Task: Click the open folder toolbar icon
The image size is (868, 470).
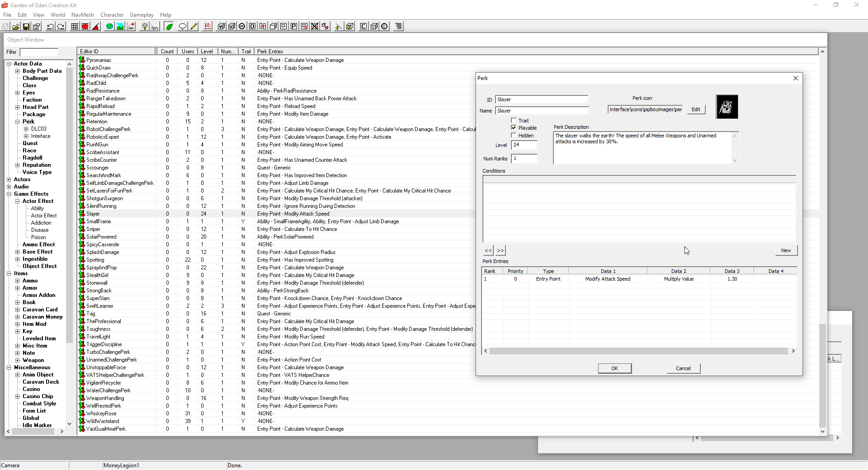Action: (16, 27)
